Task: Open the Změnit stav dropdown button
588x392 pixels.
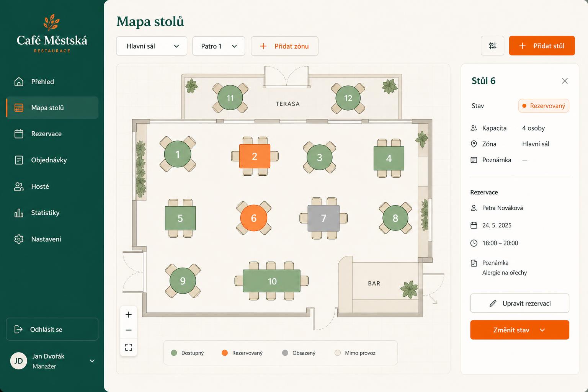Action: 519,330
